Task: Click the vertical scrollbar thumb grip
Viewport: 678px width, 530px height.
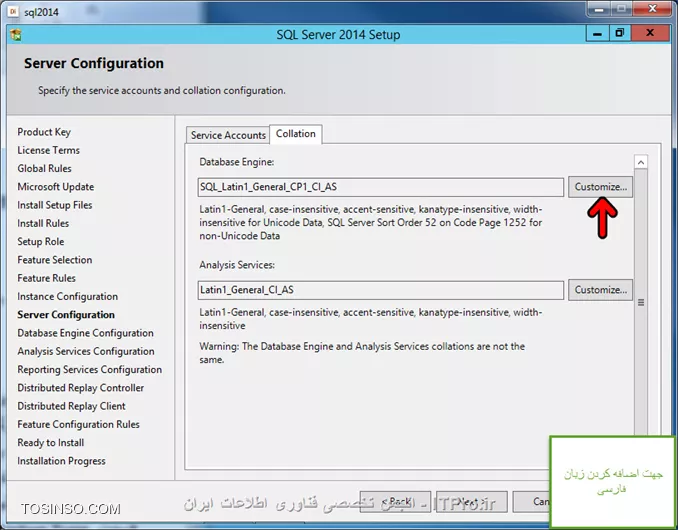Action: (641, 302)
